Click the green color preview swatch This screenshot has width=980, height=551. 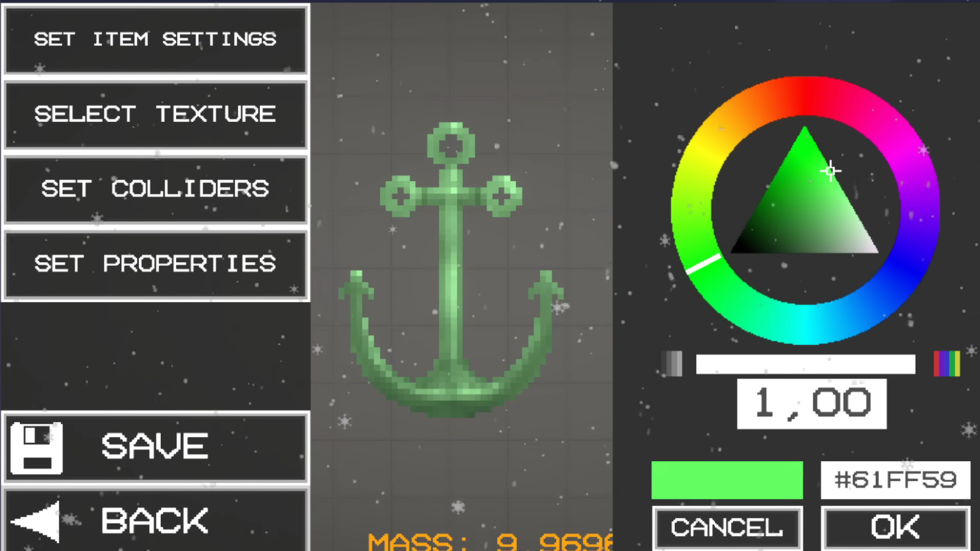(x=728, y=479)
